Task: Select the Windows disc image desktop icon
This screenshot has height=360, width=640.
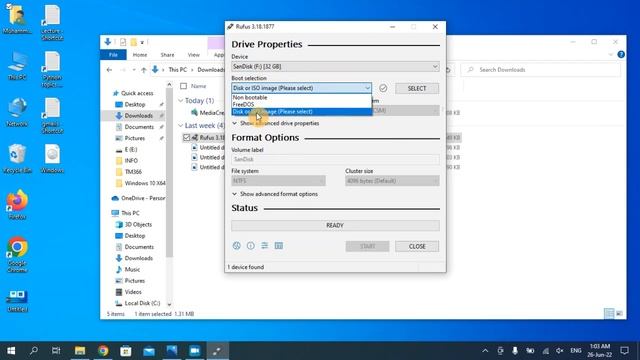Action: click(52, 158)
